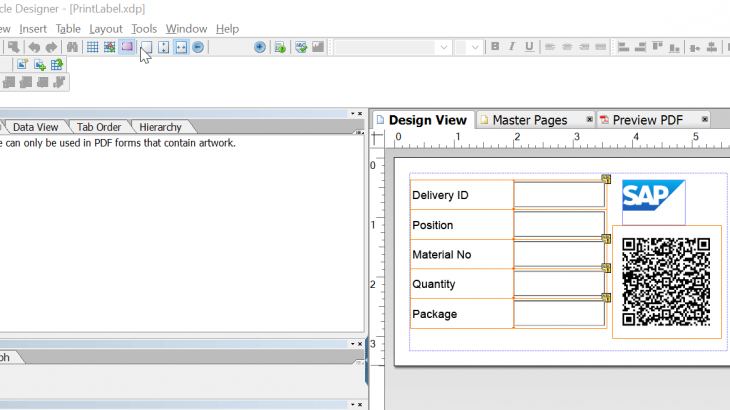Toggle italic formatting
The height and width of the screenshot is (410, 730).
click(x=512, y=47)
